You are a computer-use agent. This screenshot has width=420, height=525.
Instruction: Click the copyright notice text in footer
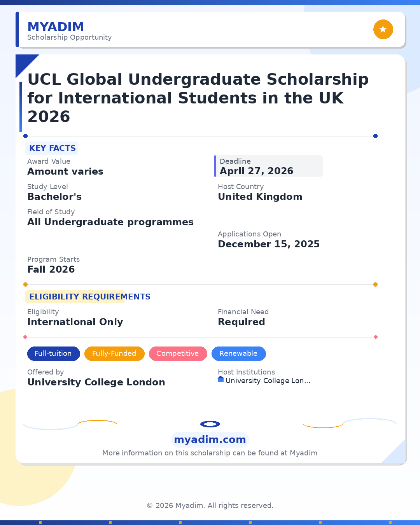point(210,506)
